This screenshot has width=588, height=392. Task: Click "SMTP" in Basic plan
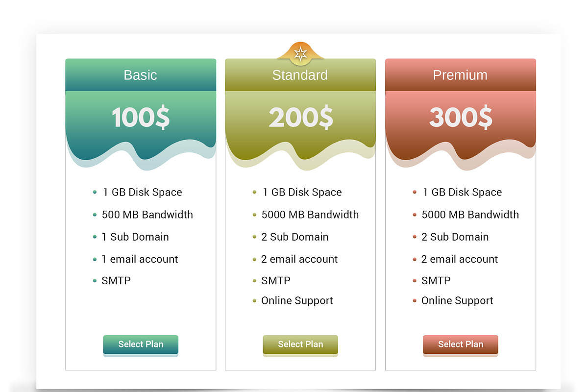click(116, 281)
